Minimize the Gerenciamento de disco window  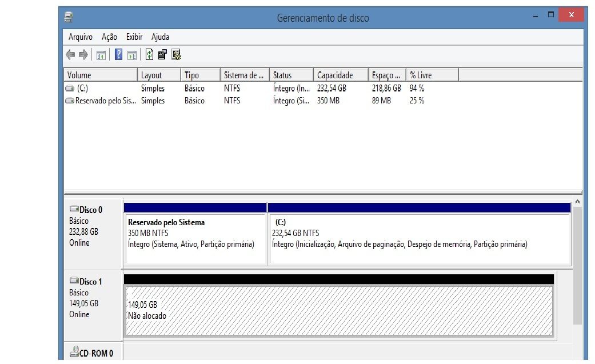coord(536,17)
